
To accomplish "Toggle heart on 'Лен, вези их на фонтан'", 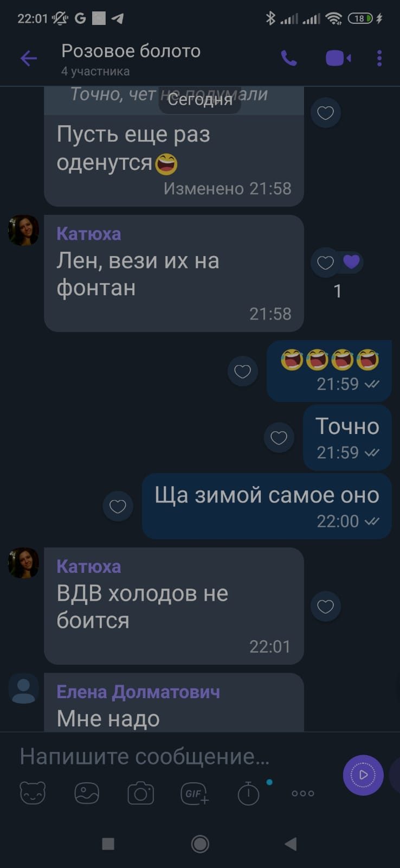I will click(x=325, y=263).
